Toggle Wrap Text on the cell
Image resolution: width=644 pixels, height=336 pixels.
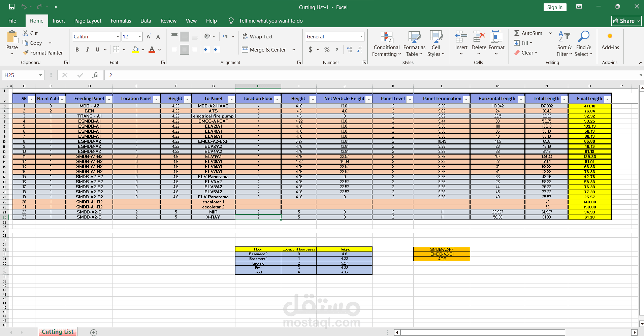point(258,36)
